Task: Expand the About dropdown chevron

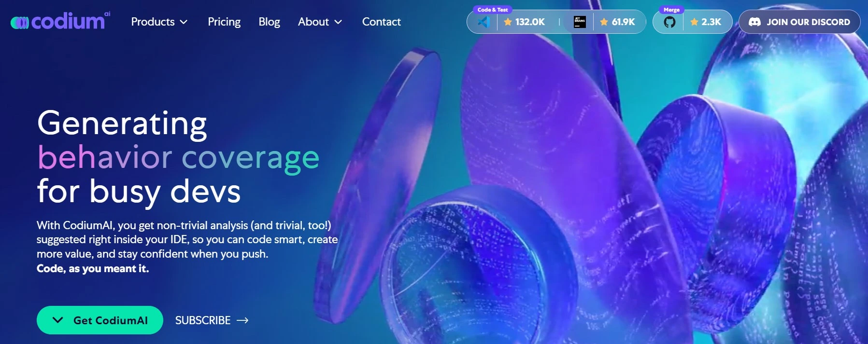Action: pos(339,22)
